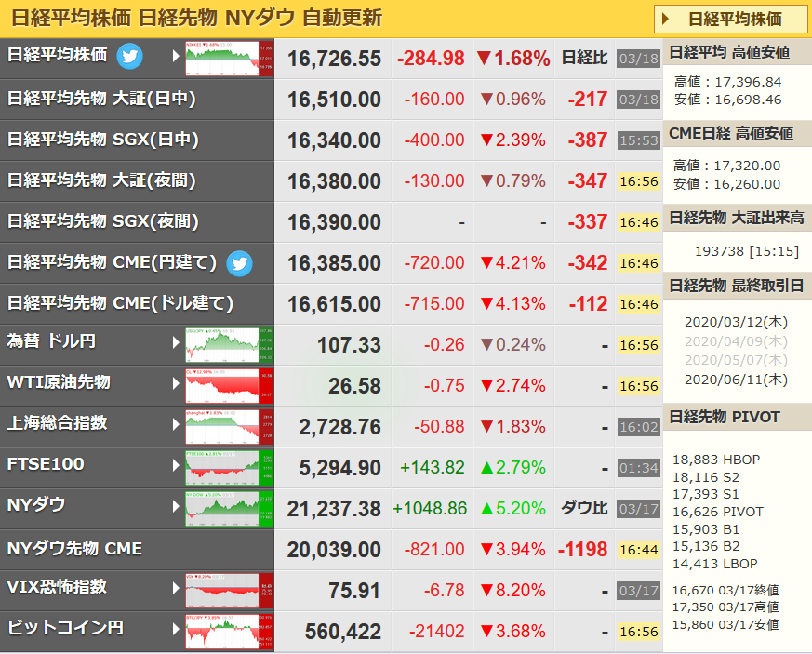Screen dimensions: 812x654
Task: Click the volume 193738 [15:15]
Action: pyautogui.click(x=747, y=252)
